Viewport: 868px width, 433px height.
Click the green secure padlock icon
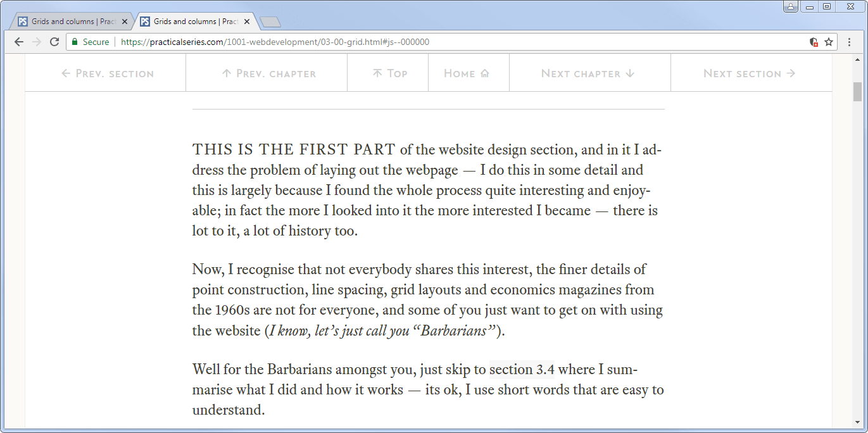pos(75,42)
